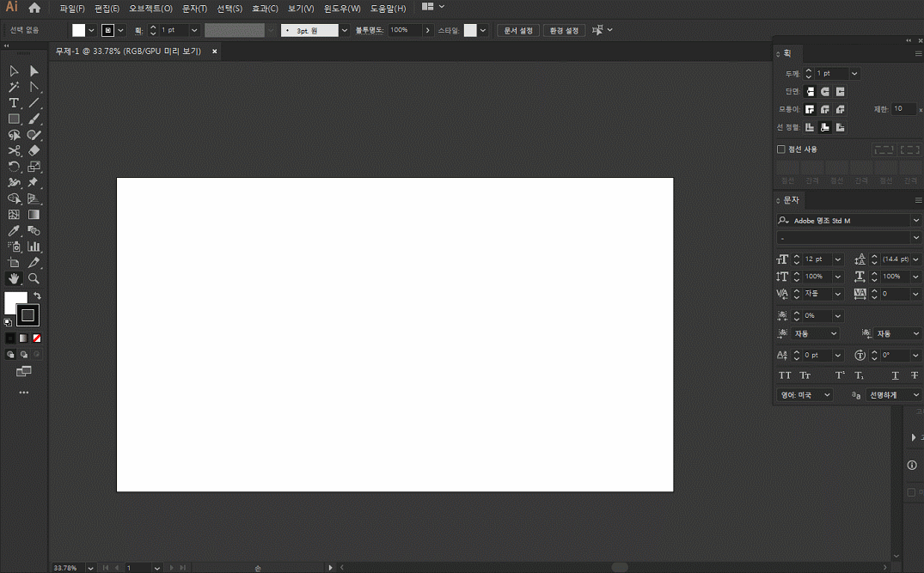Viewport: 924px width, 573px height.
Task: Expand the font size 12 pt dropdown
Action: pos(837,259)
